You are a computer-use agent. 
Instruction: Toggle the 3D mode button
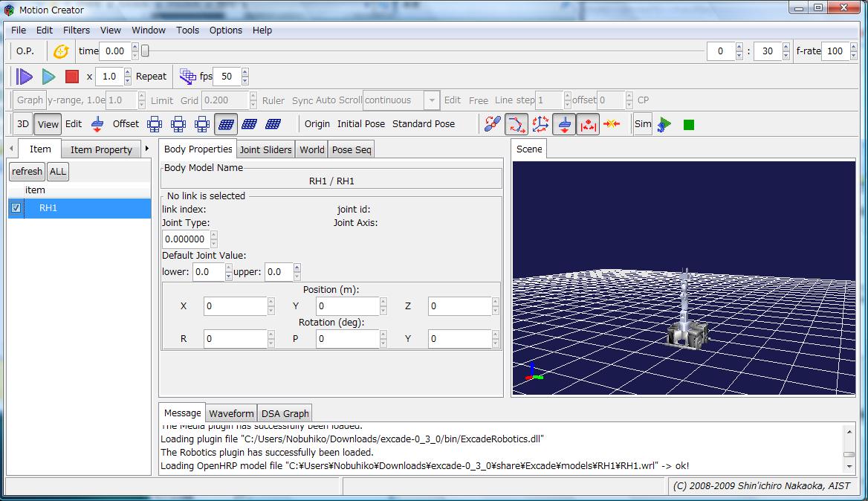(23, 124)
